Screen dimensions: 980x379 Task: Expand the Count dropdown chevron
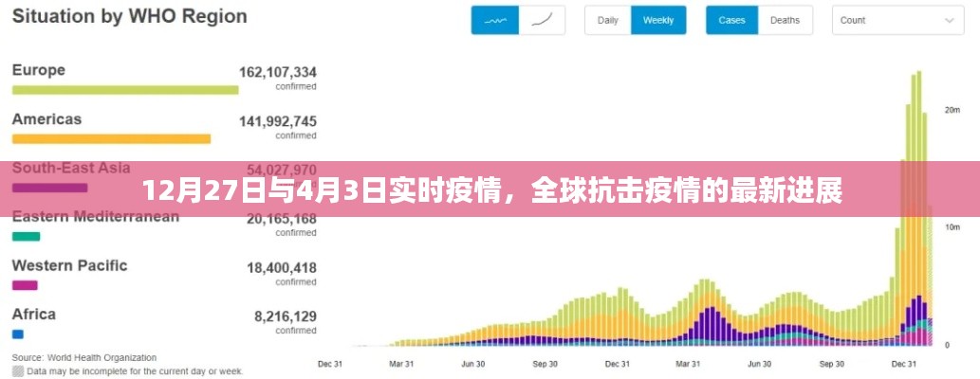(950, 20)
